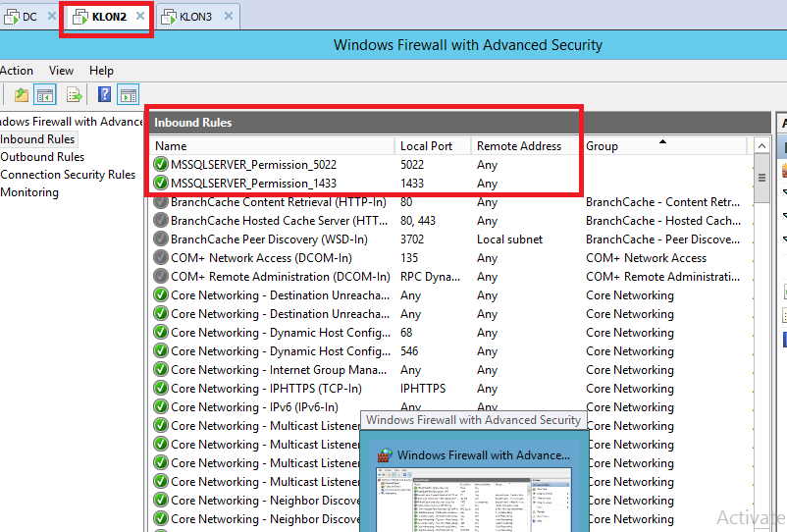This screenshot has width=787, height=532.
Task: Sort rules by Local Port column header
Action: (x=427, y=146)
